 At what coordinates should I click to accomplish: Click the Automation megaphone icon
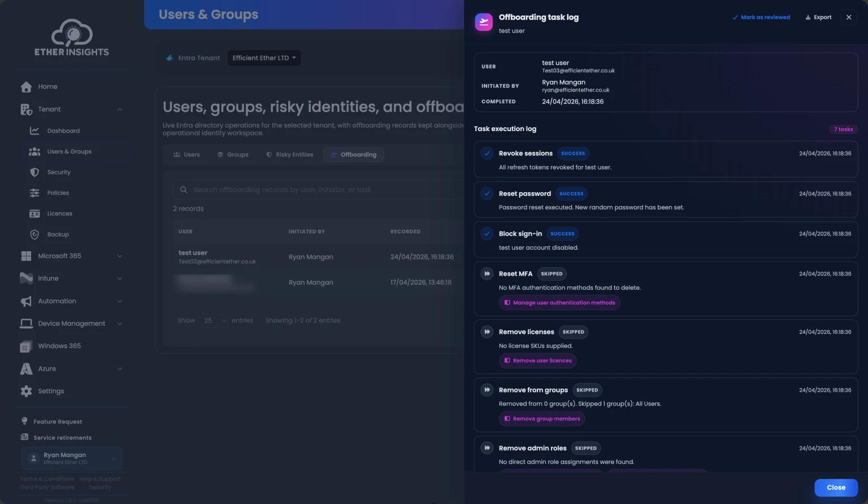pos(26,301)
